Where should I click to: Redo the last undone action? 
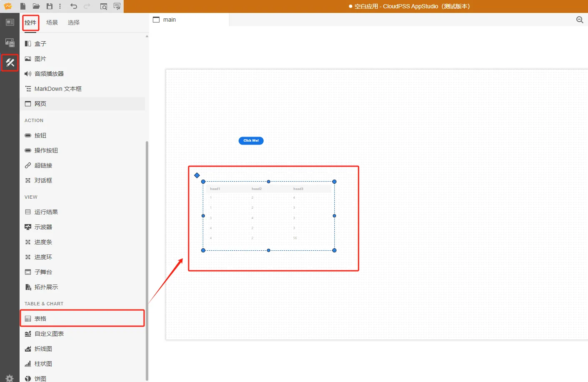point(87,6)
